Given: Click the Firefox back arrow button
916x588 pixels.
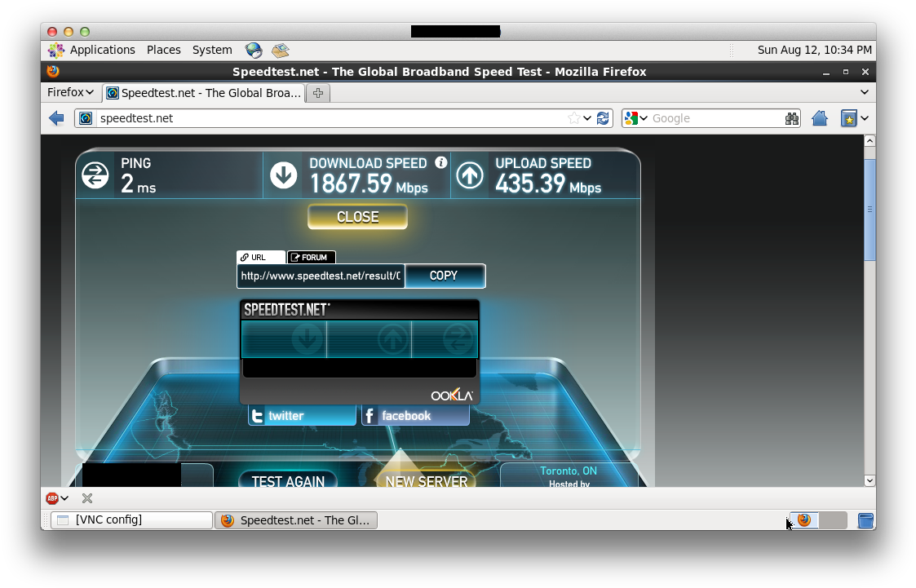Looking at the screenshot, I should (56, 118).
